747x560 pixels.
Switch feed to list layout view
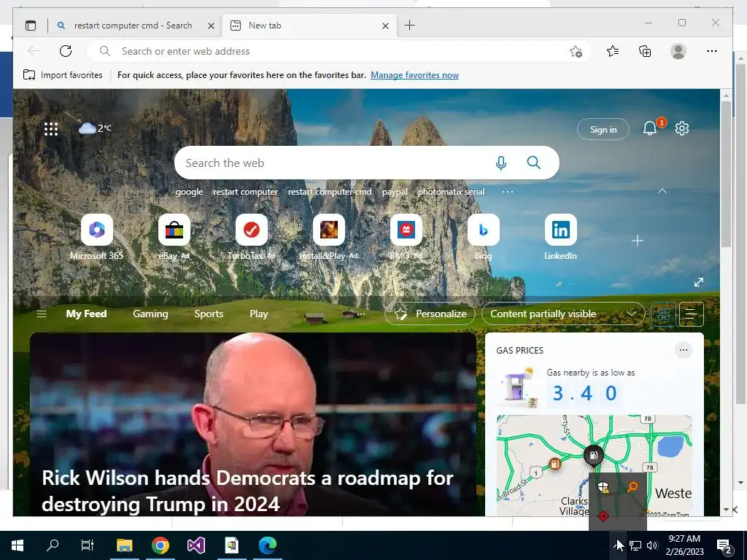[692, 314]
